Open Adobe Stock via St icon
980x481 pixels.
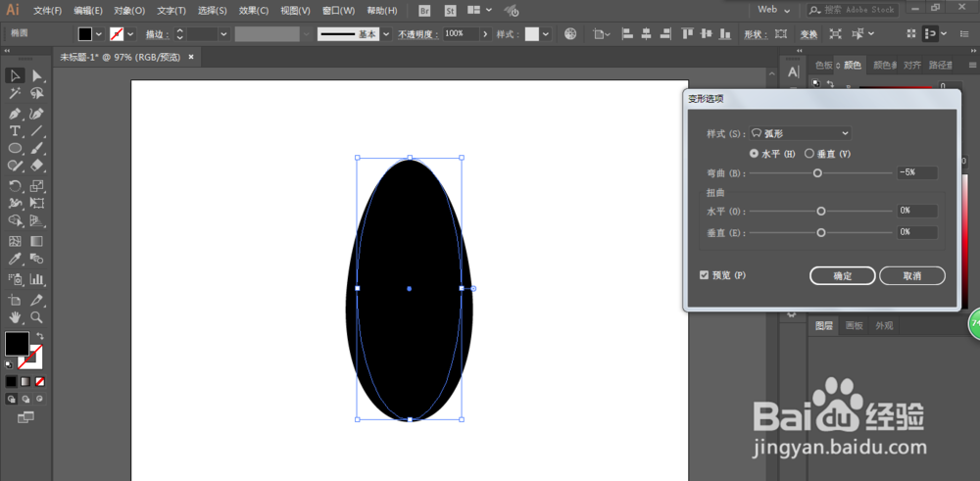[450, 10]
